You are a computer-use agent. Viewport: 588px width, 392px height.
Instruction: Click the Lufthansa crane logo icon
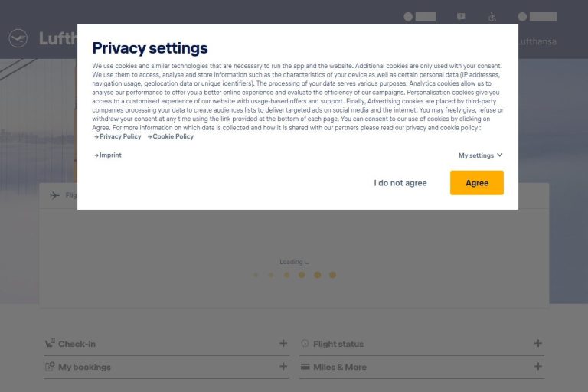click(18, 38)
